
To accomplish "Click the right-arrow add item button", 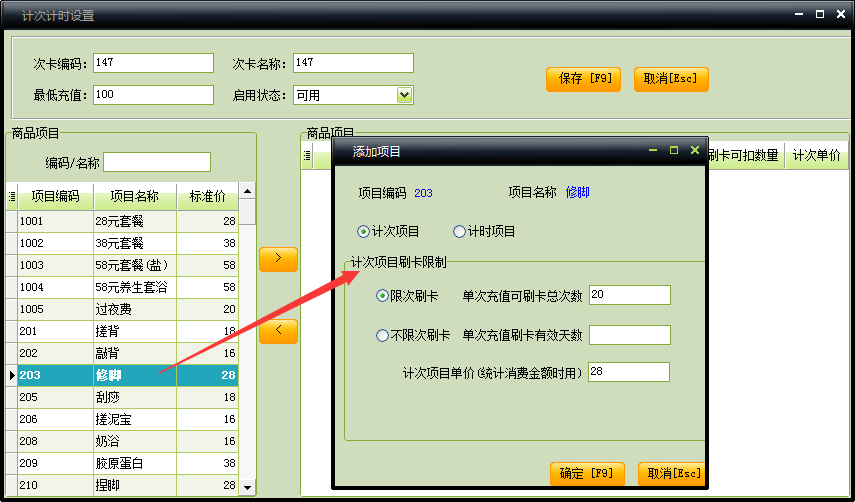I will (x=278, y=259).
